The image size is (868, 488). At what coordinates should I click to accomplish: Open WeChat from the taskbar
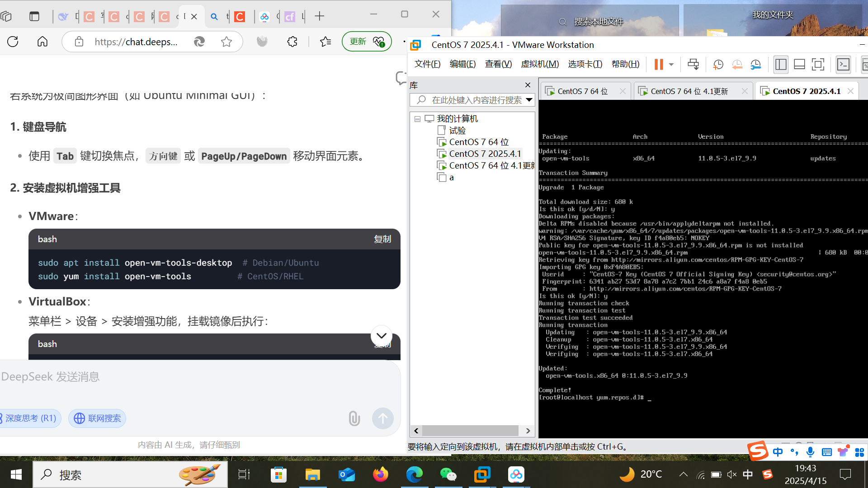point(448,474)
